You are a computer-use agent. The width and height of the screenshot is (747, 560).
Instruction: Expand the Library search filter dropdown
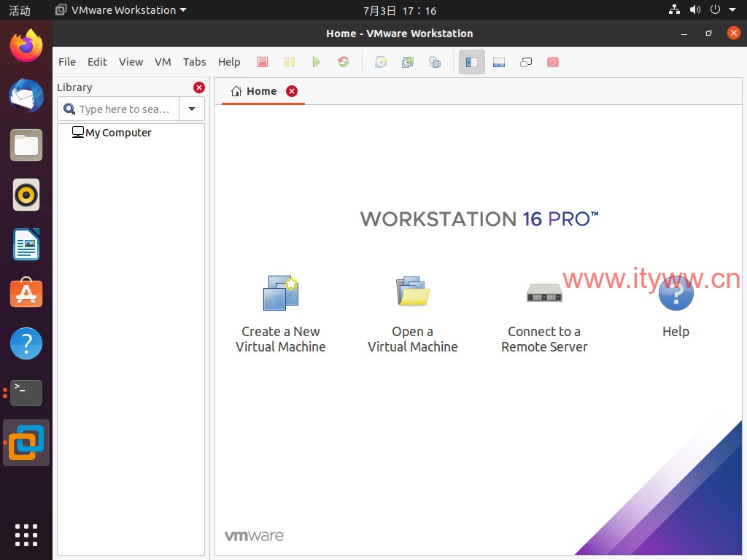click(192, 109)
